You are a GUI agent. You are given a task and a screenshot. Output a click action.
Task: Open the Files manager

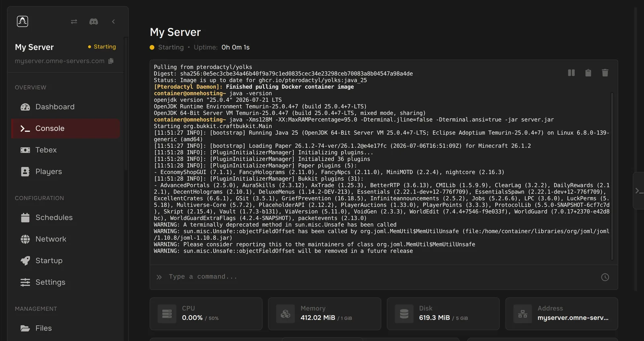pyautogui.click(x=66, y=329)
